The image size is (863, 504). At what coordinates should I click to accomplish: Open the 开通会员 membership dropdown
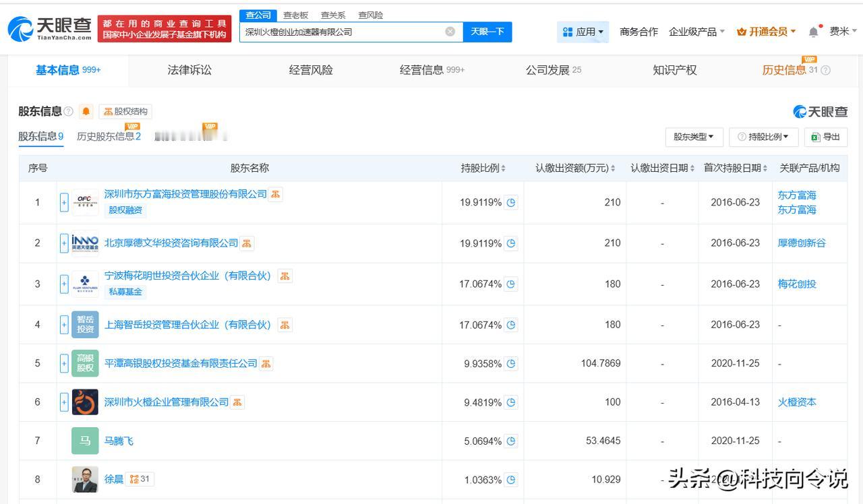point(766,32)
